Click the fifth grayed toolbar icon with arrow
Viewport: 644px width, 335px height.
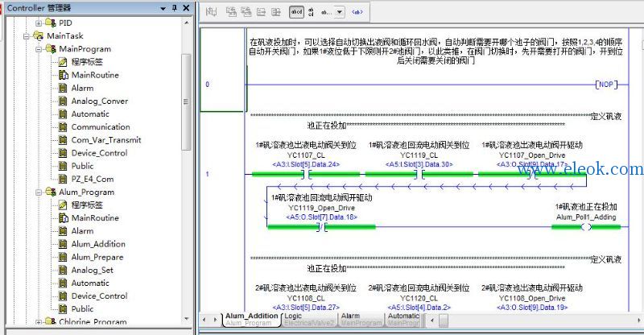[x=276, y=12]
